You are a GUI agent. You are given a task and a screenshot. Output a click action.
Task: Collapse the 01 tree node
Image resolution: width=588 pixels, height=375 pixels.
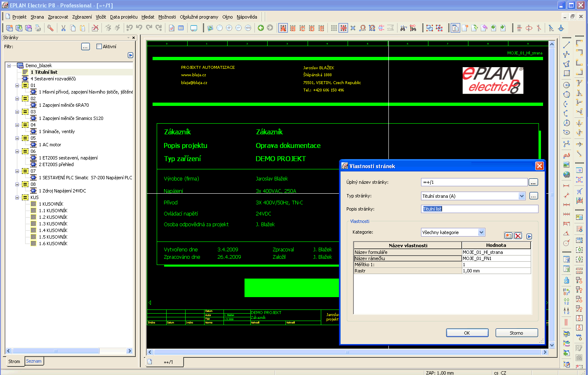[17, 85]
